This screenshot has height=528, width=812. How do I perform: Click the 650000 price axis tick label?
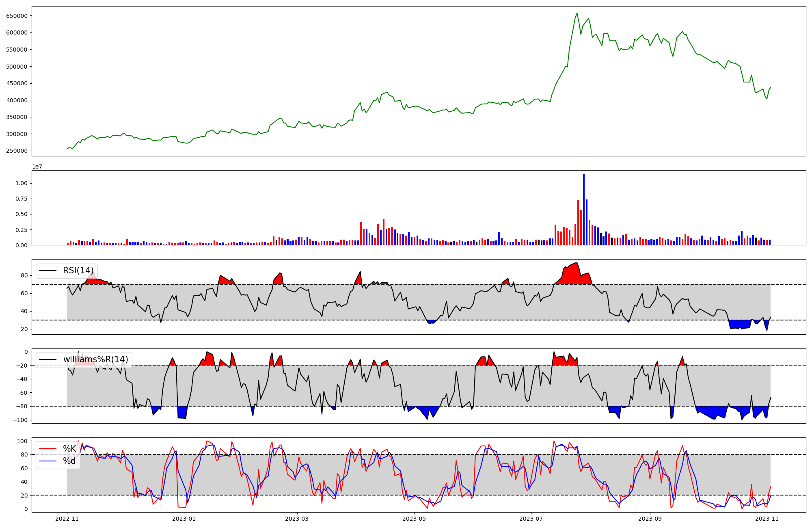coord(17,16)
